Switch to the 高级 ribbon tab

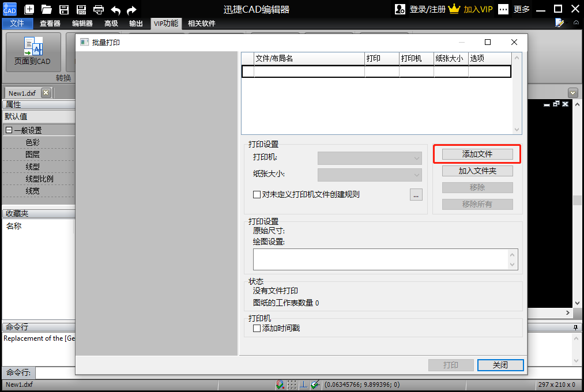coord(111,24)
